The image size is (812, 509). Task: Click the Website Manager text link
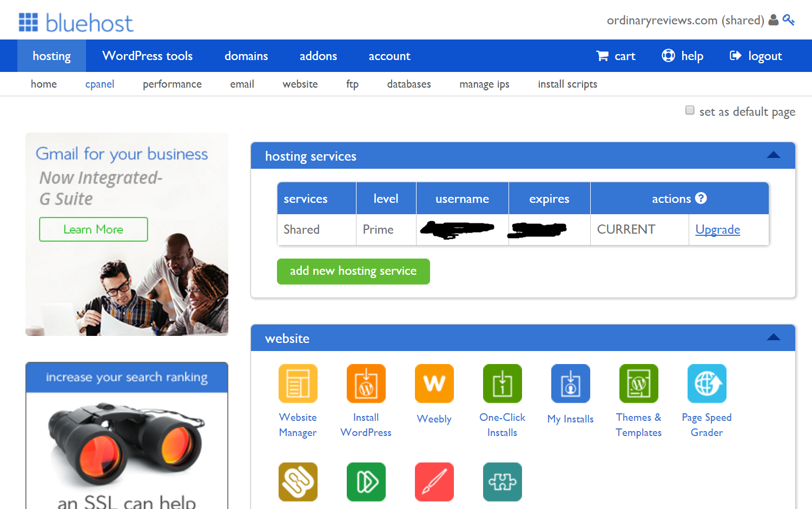point(298,425)
